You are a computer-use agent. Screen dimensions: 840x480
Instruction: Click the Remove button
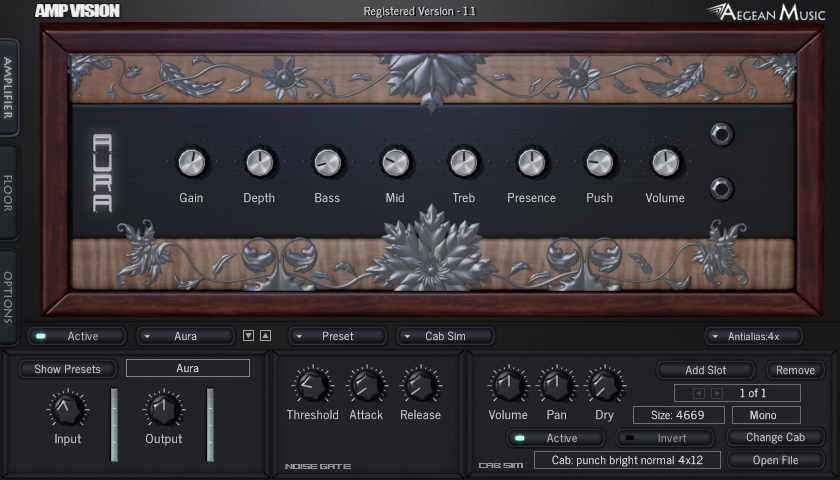click(x=796, y=370)
